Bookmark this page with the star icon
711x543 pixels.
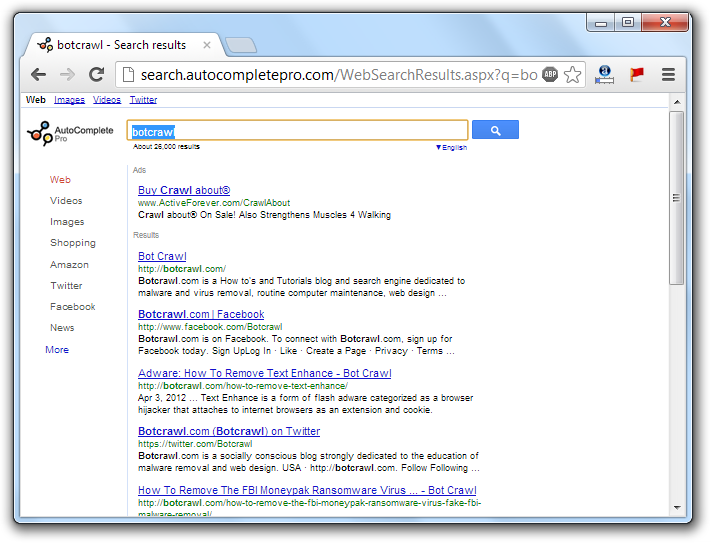tap(572, 74)
